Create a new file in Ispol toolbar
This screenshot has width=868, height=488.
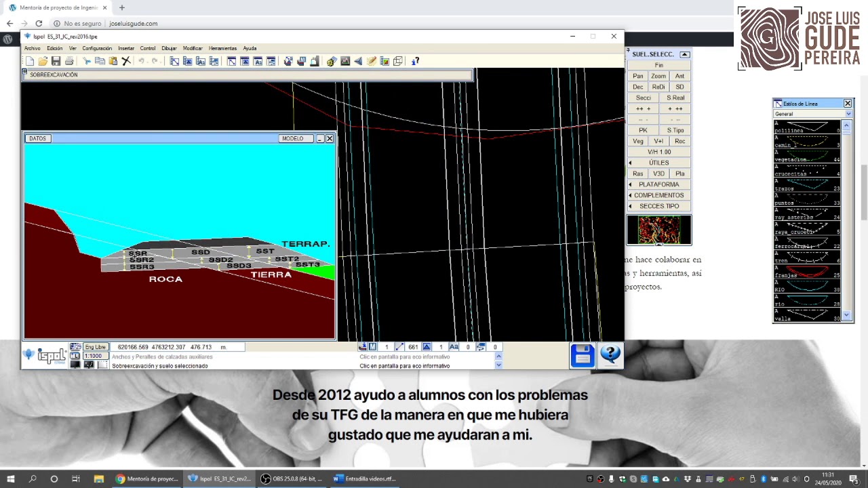click(x=30, y=61)
